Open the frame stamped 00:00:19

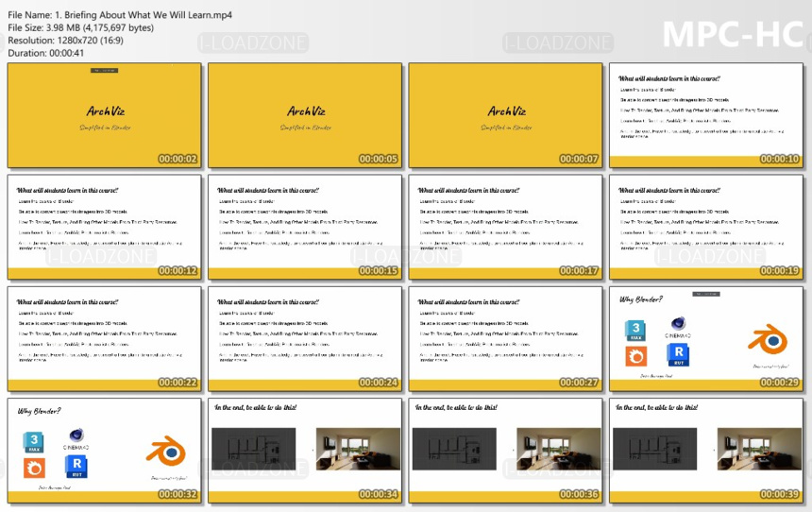706,228
